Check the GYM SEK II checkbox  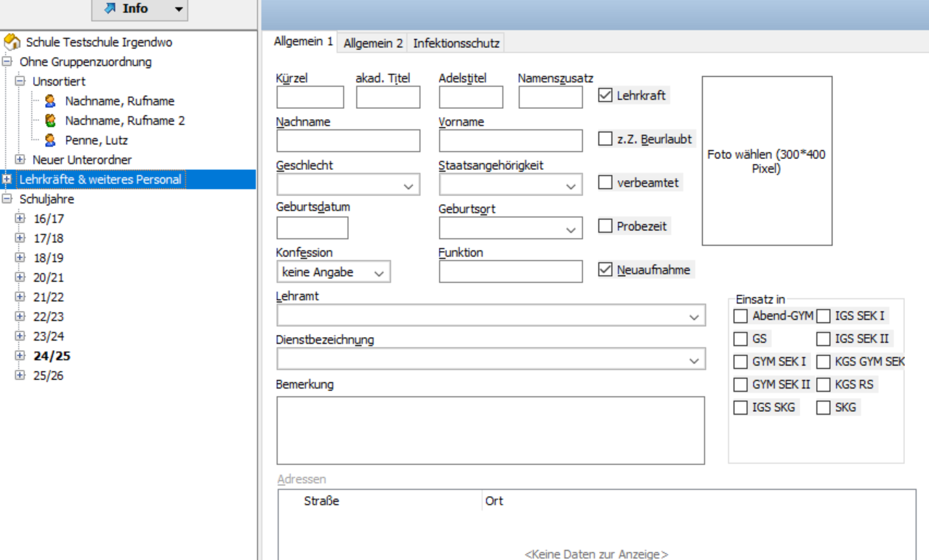point(740,384)
